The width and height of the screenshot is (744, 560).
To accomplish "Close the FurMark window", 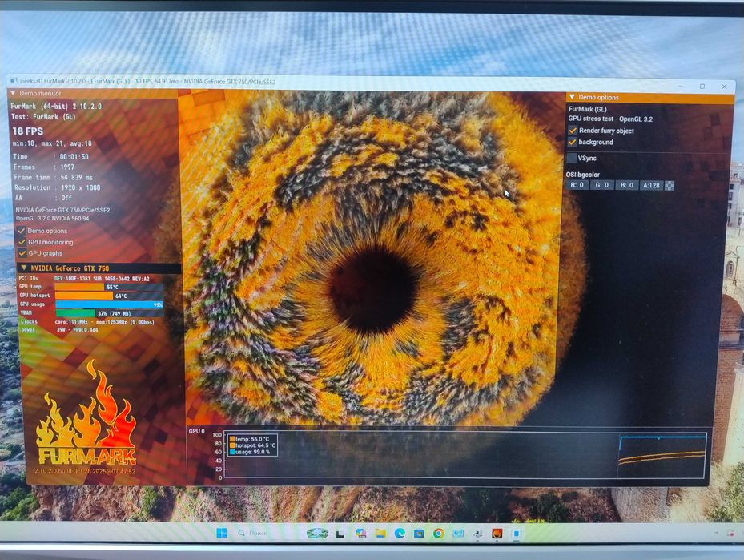I will [x=724, y=87].
